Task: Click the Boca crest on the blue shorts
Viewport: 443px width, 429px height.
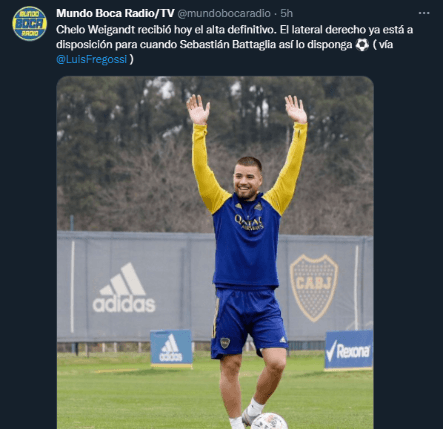Action: [x=225, y=343]
